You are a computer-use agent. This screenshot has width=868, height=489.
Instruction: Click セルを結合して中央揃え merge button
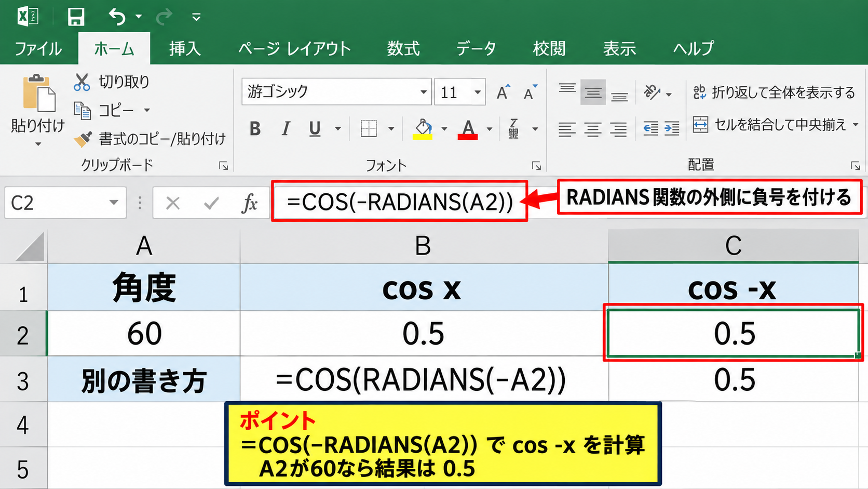[770, 125]
